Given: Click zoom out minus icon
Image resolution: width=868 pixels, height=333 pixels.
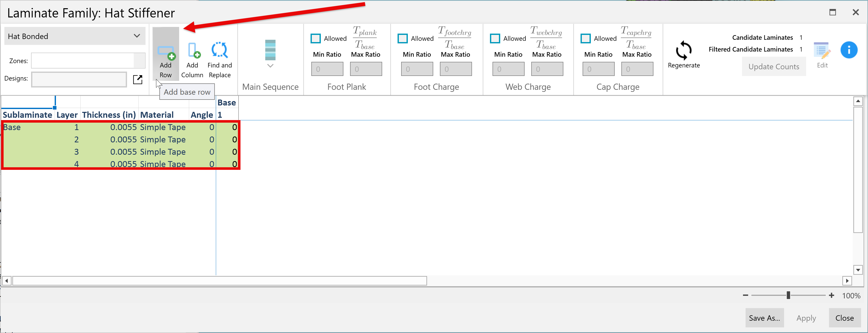Looking at the screenshot, I should click(x=745, y=295).
